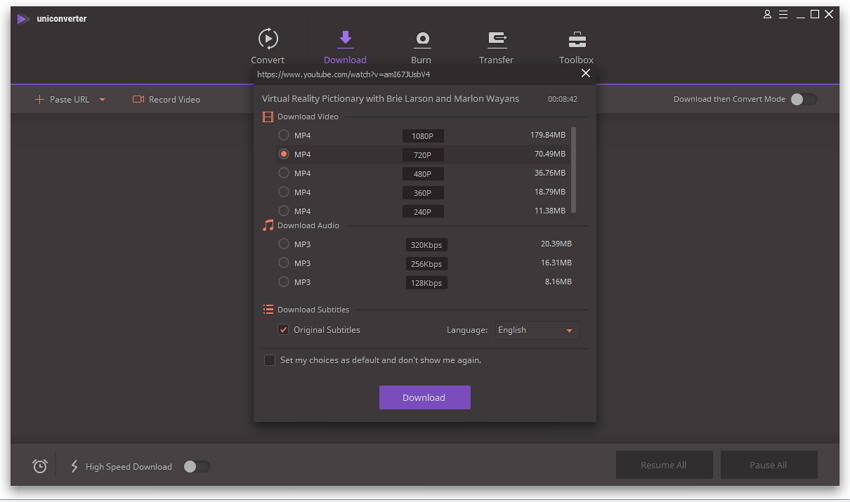Click the video list scrollbar
The image size is (850, 502).
click(x=573, y=170)
